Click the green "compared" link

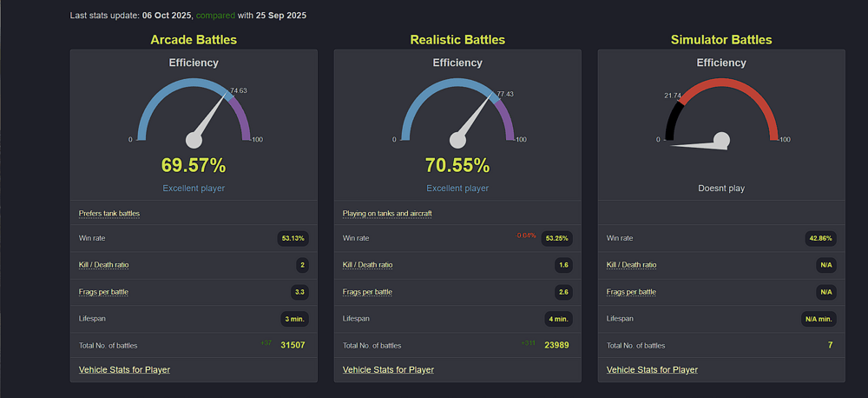[x=217, y=16]
